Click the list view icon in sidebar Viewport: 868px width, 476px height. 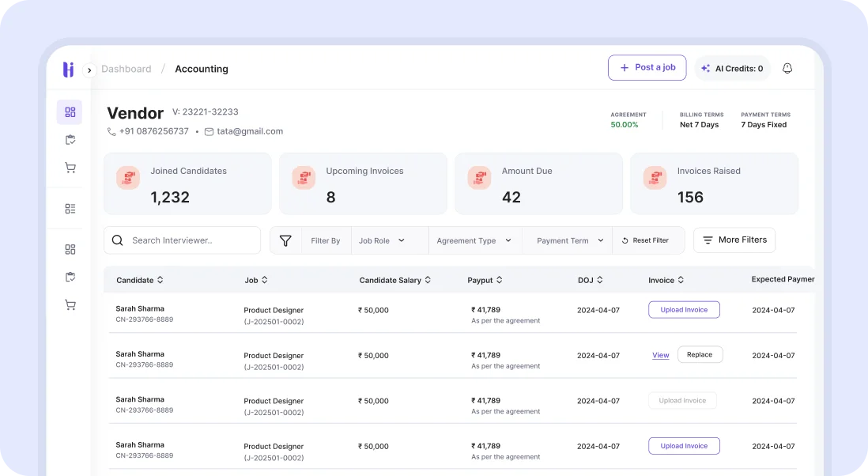(x=70, y=208)
